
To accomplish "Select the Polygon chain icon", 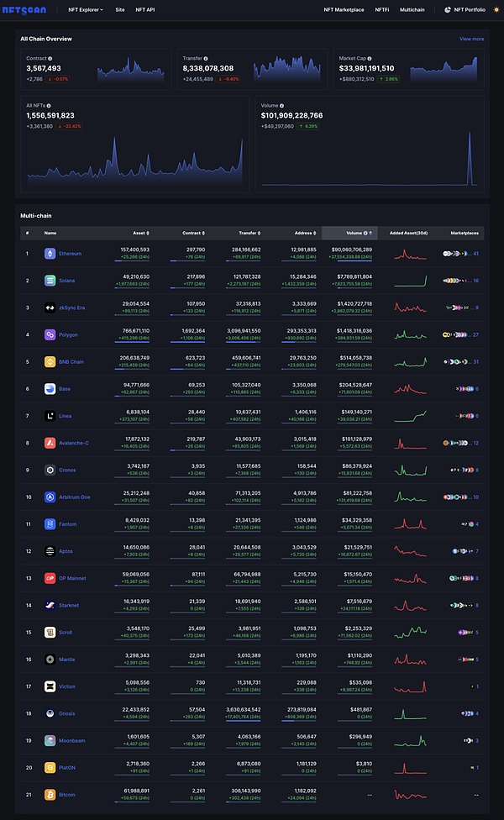I will click(x=50, y=334).
